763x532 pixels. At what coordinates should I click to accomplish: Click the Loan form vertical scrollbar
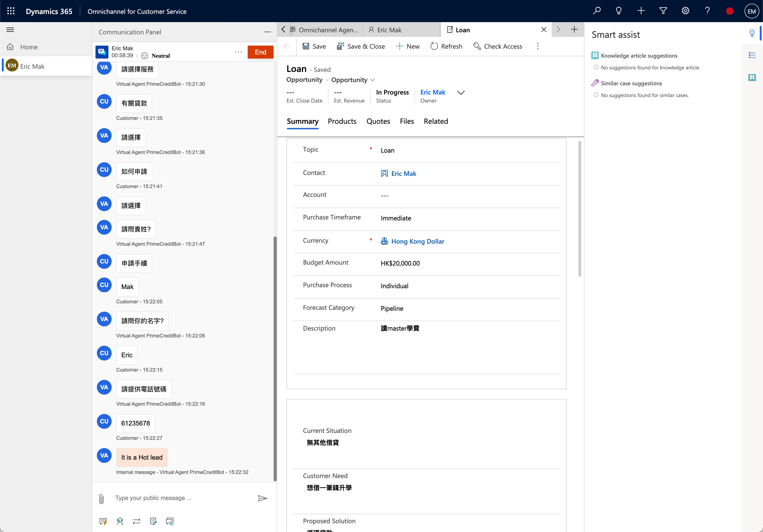tap(580, 209)
